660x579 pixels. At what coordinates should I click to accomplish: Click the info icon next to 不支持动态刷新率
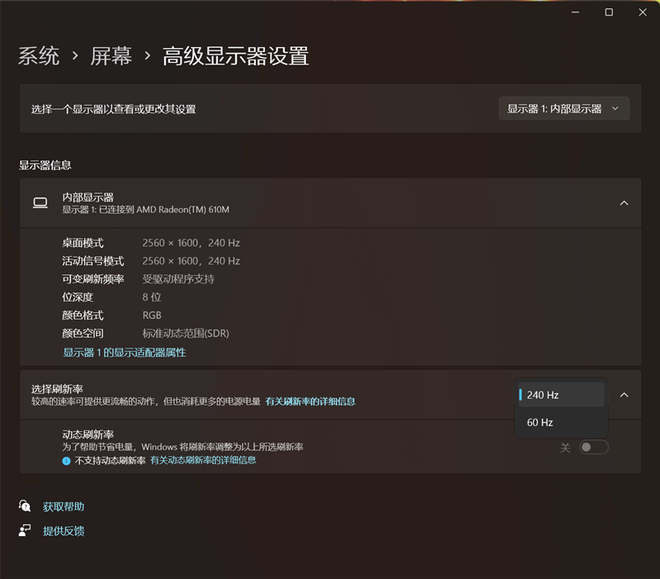coord(66,461)
